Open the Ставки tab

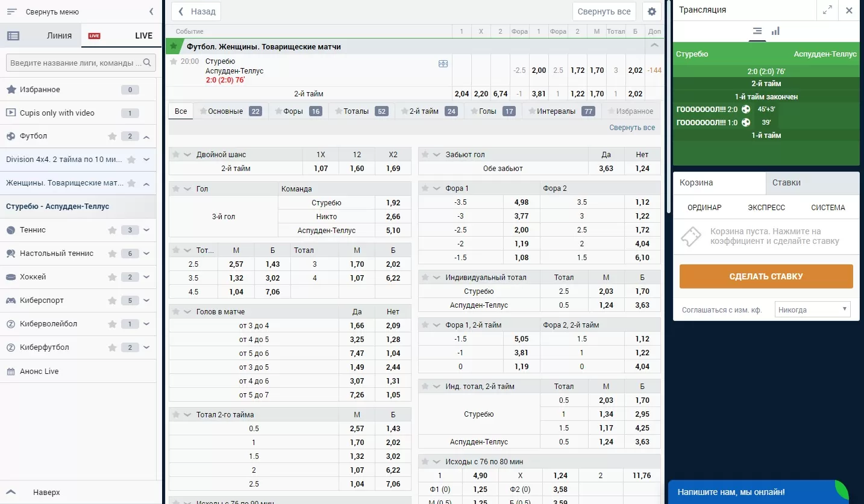pos(812,182)
